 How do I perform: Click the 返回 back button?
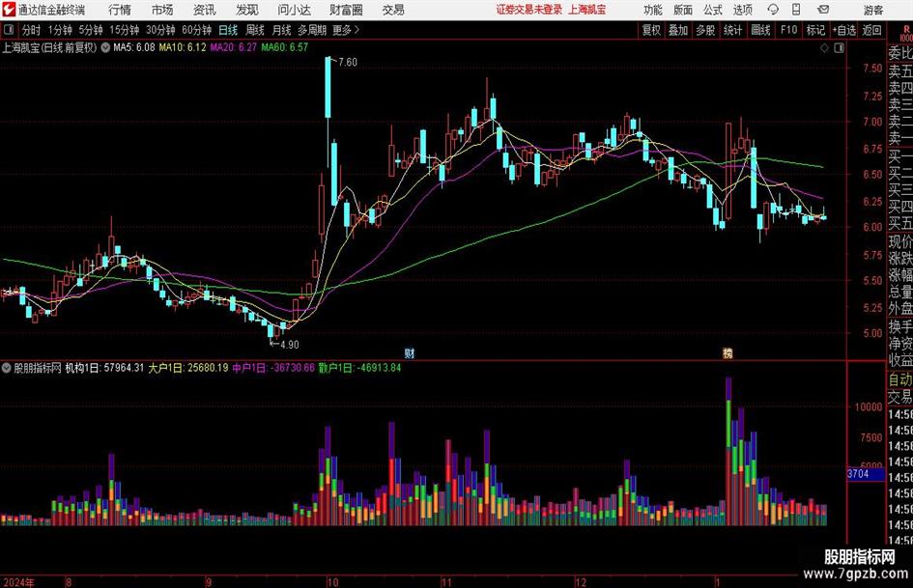tap(871, 30)
